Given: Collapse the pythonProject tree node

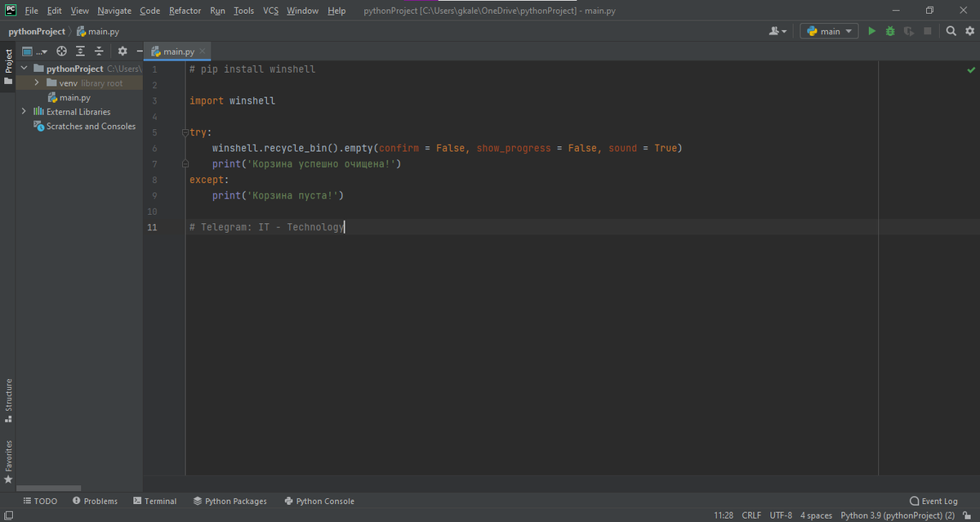Looking at the screenshot, I should (x=24, y=68).
